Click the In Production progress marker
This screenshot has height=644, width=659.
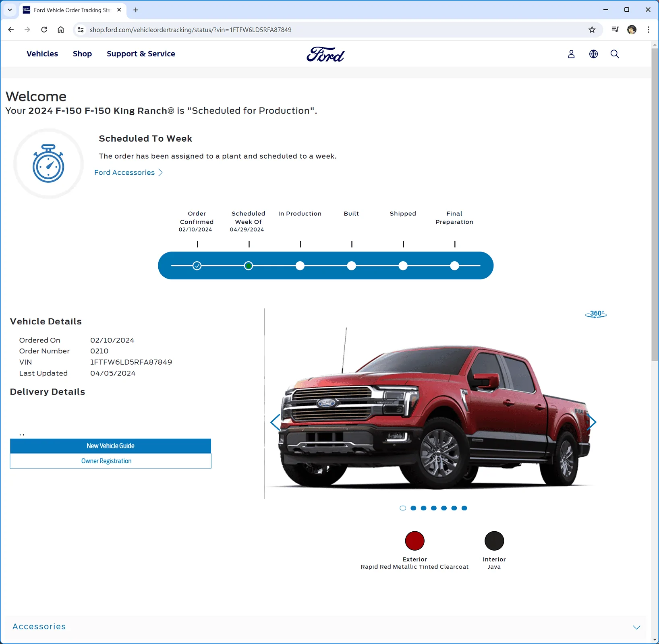(x=300, y=266)
